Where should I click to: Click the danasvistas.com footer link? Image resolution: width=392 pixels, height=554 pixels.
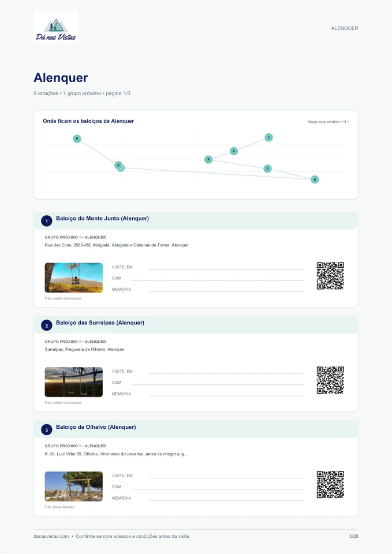(x=51, y=536)
